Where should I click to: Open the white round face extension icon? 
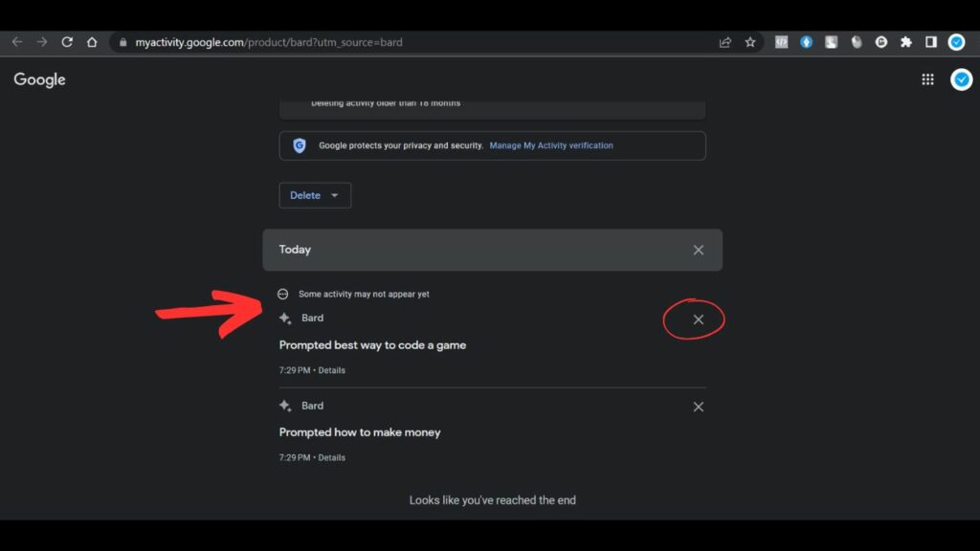(x=881, y=42)
